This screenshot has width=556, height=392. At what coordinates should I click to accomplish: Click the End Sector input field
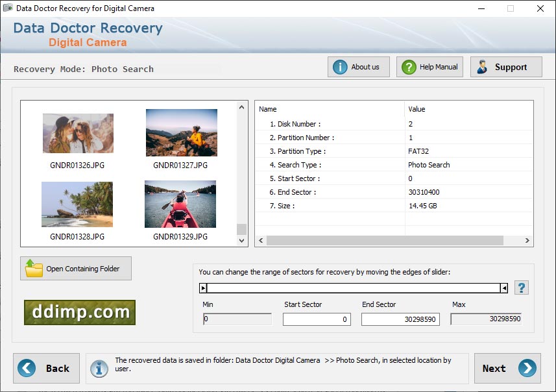400,319
